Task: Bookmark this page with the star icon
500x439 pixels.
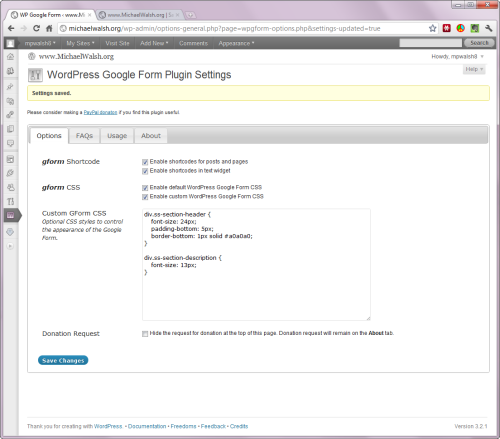Action: tap(433, 28)
